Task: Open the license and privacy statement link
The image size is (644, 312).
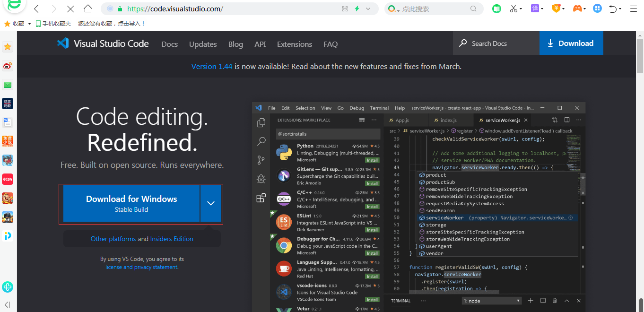Action: coord(142,267)
